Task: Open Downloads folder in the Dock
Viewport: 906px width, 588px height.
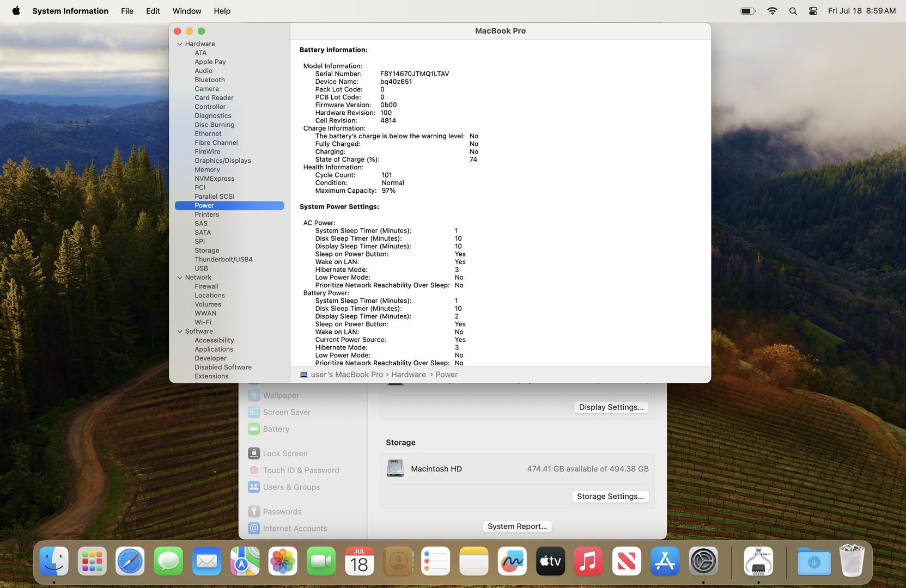Action: pos(814,561)
